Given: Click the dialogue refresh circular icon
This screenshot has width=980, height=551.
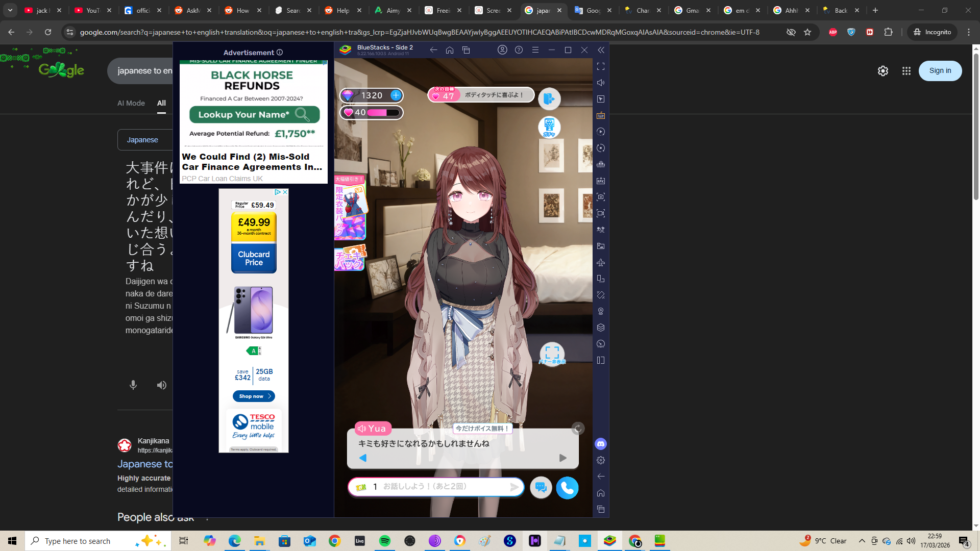Looking at the screenshot, I should [578, 429].
